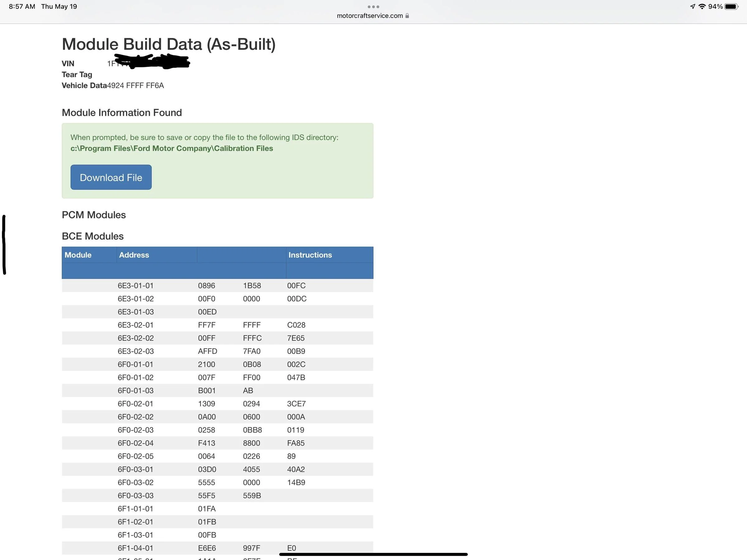
Task: Click value 559B in row 6F0-03-03
Action: (251, 496)
